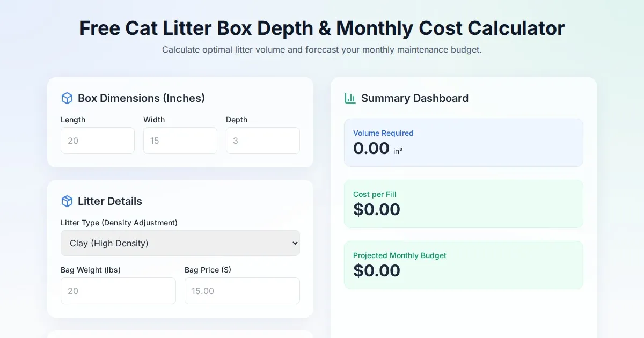Image resolution: width=644 pixels, height=338 pixels.
Task: Click the Bag Price input field
Action: tap(242, 291)
